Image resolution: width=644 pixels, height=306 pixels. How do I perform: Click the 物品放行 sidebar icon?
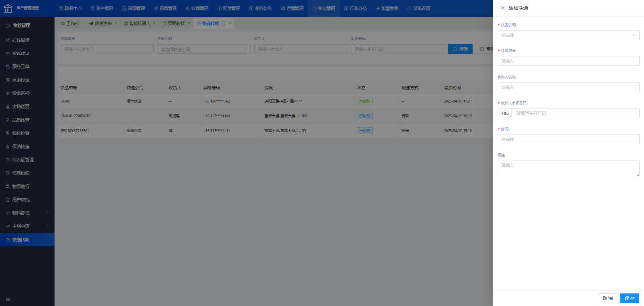tap(8, 187)
